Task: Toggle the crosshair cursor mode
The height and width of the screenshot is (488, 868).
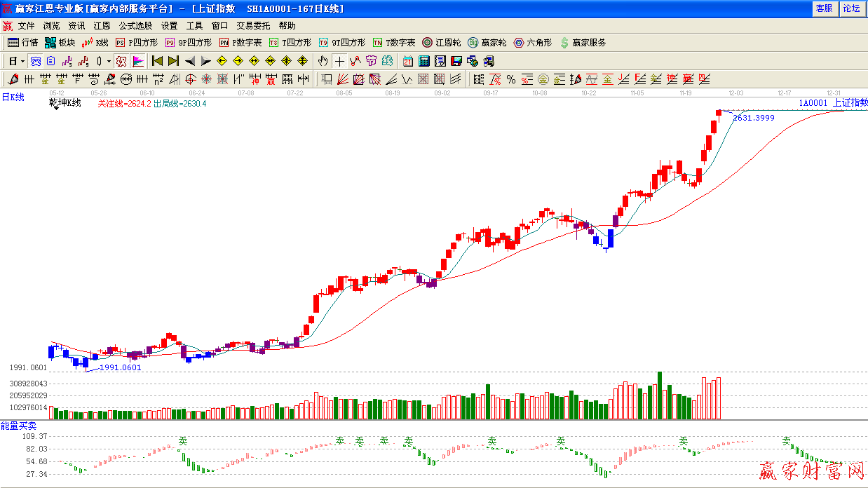Action: pyautogui.click(x=339, y=61)
